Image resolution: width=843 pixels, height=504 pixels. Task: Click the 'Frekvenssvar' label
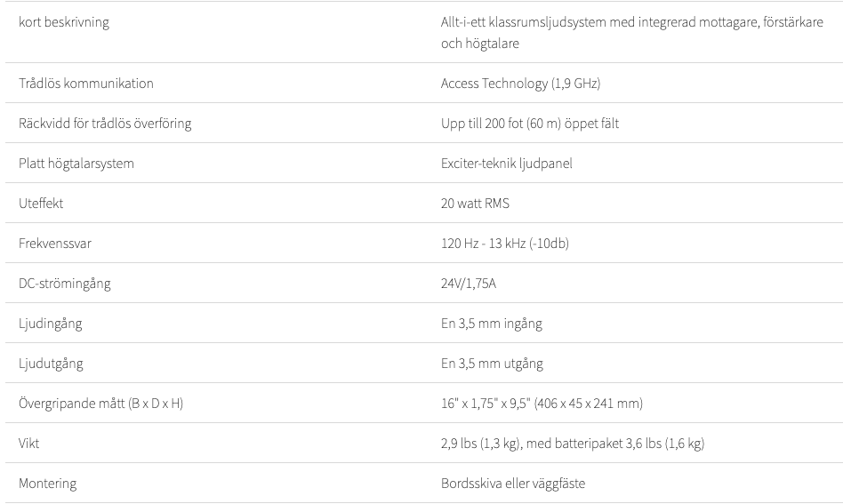pos(55,244)
